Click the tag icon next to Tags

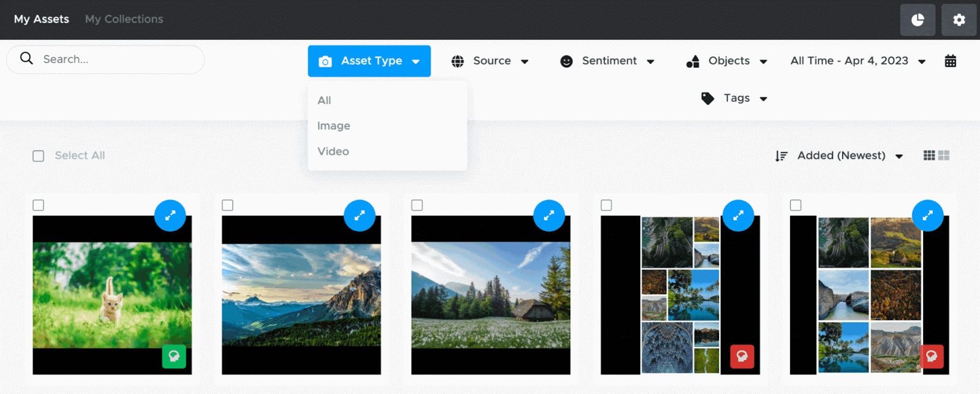tap(707, 98)
